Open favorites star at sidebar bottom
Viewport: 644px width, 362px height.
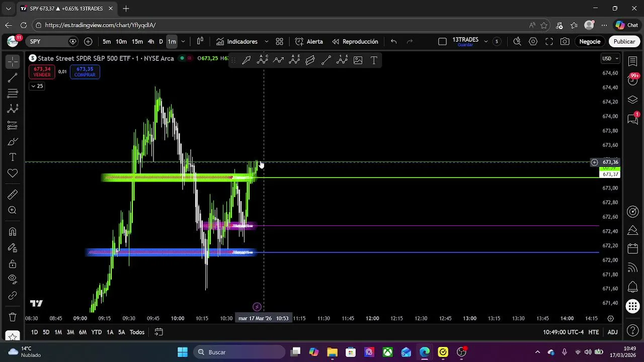pyautogui.click(x=13, y=336)
